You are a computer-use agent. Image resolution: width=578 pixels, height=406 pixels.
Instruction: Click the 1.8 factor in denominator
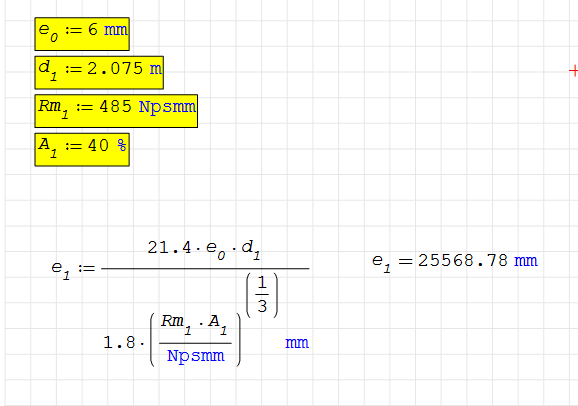(x=119, y=343)
